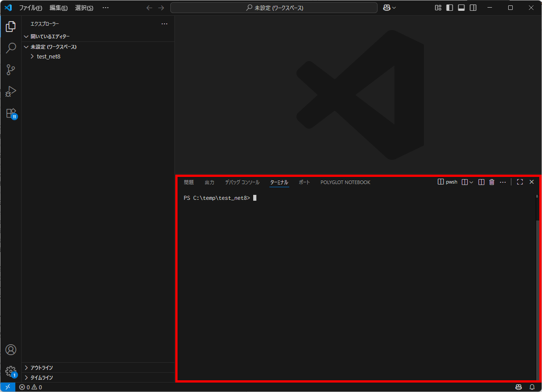Open the ファイル menu
Screen dimensions: 542x392
(x=30, y=8)
